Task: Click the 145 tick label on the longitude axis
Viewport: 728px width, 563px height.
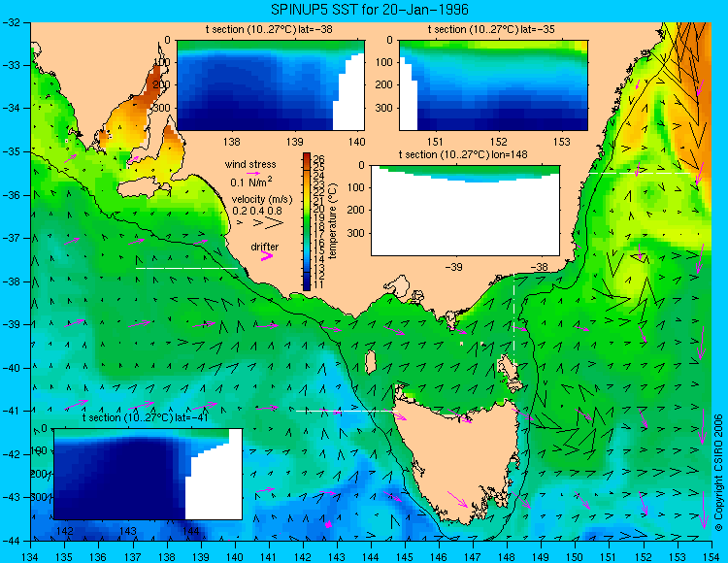Action: click(405, 556)
